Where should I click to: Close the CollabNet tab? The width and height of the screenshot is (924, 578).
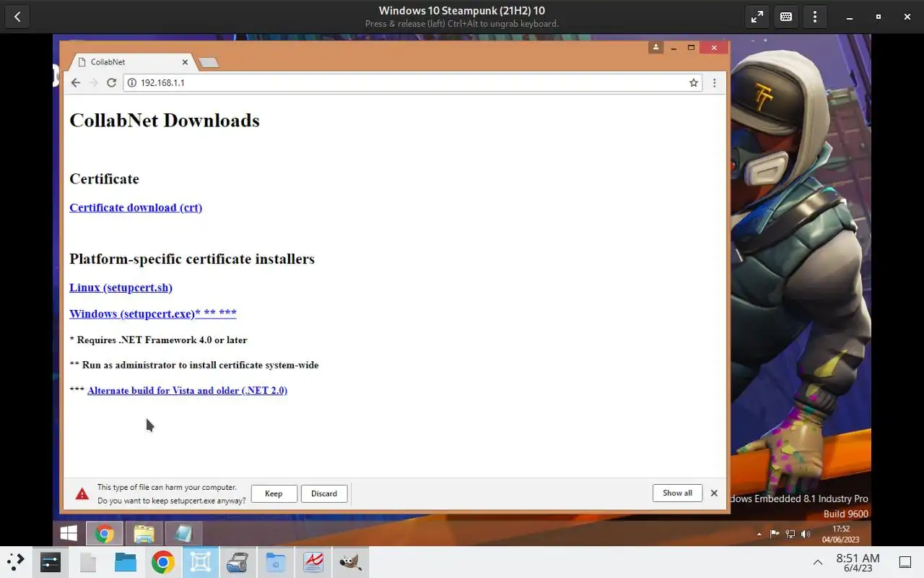pyautogui.click(x=186, y=62)
